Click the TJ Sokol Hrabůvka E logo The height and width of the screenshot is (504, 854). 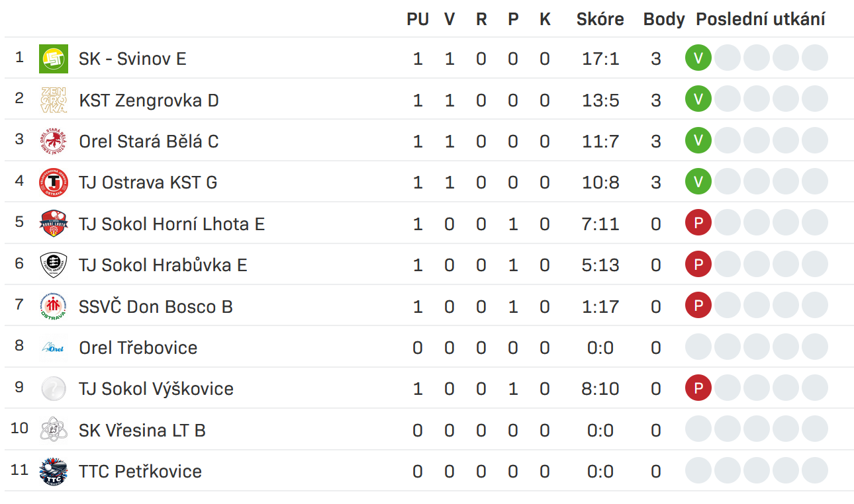[53, 265]
